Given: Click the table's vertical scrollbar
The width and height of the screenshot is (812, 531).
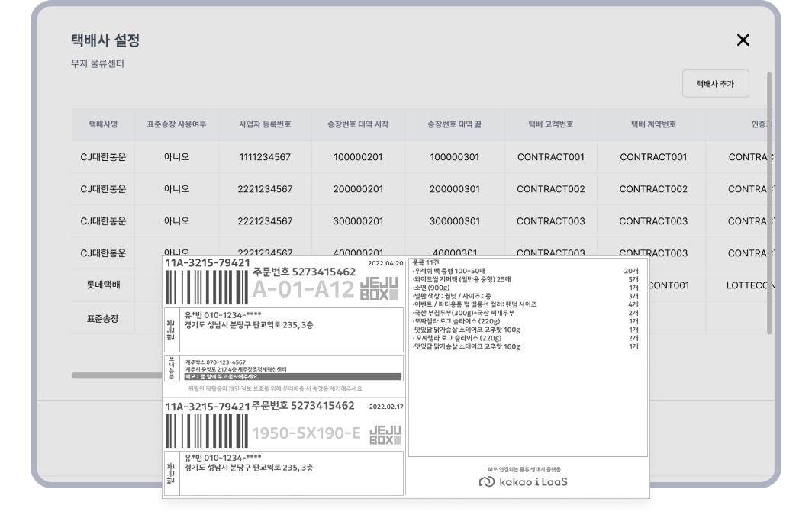Looking at the screenshot, I should 768,202.
